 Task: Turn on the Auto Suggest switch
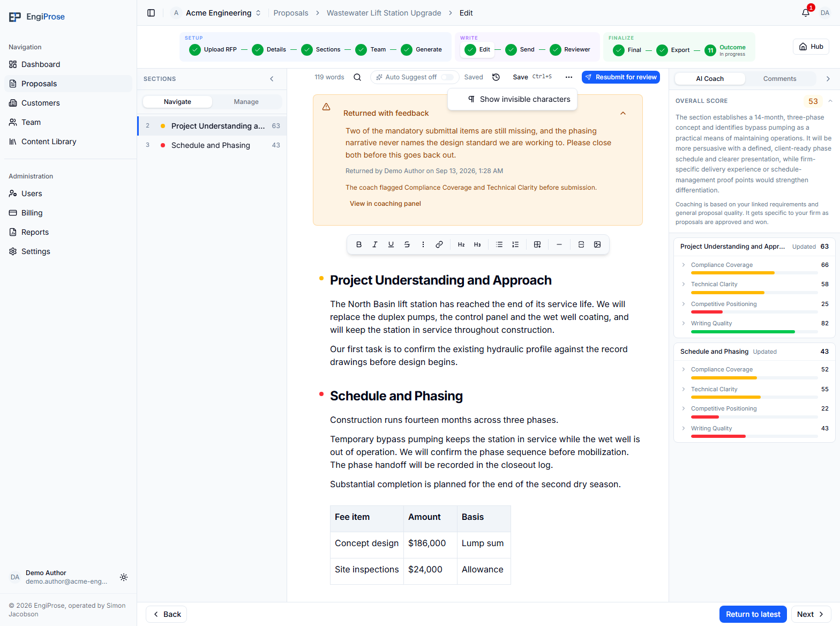pos(447,77)
